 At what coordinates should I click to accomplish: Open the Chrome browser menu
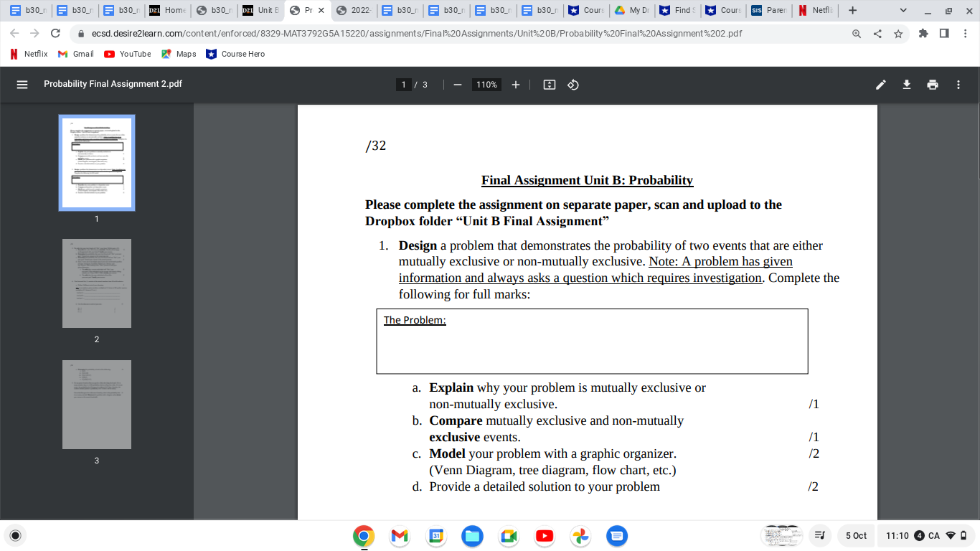click(x=964, y=33)
